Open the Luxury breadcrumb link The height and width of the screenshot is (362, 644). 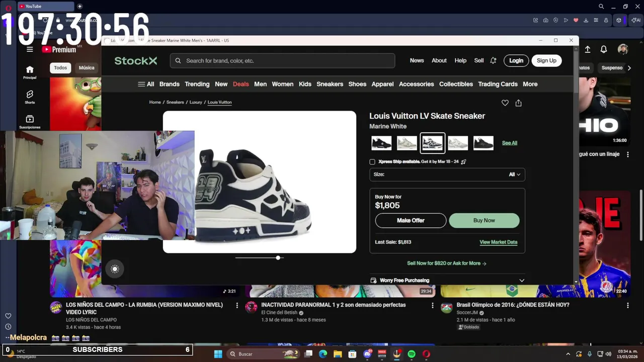196,102
